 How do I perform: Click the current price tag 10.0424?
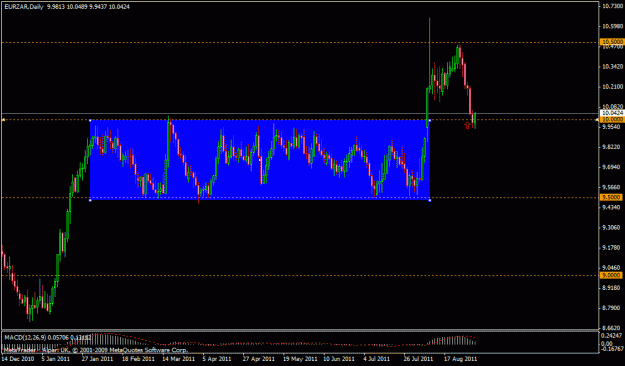pos(612,113)
